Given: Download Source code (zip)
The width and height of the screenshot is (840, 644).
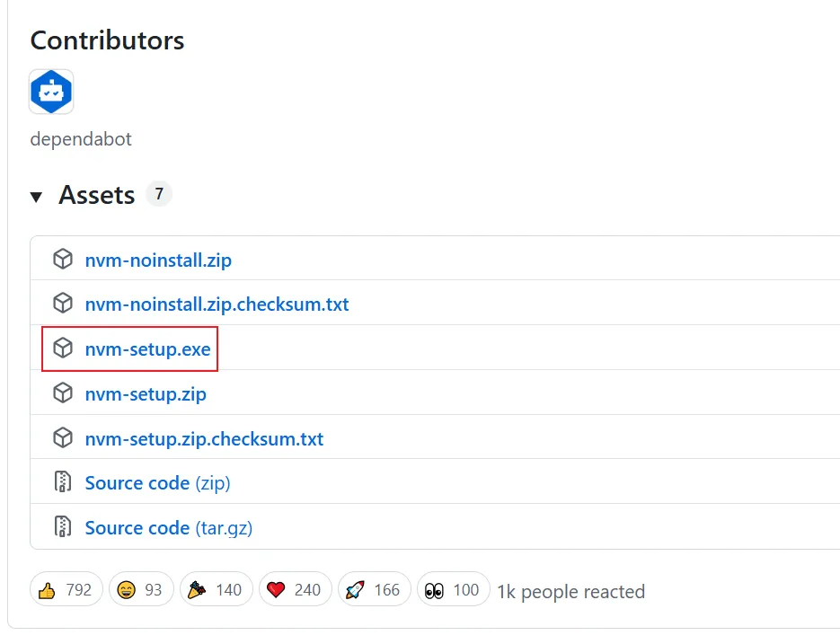Looking at the screenshot, I should coord(157,483).
